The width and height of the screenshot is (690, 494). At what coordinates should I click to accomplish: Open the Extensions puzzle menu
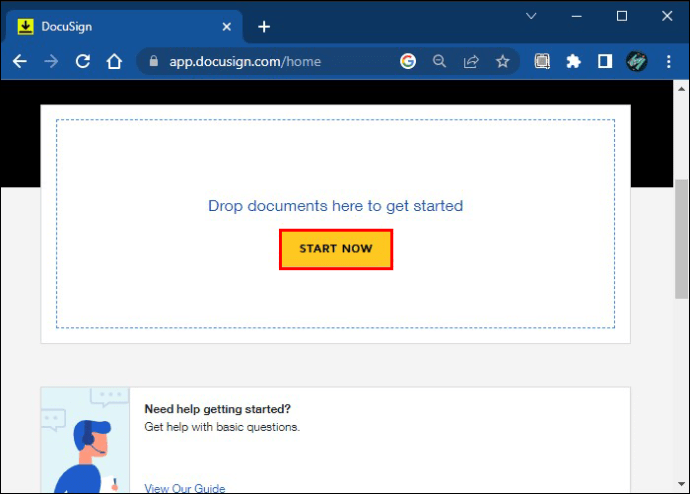coord(573,61)
